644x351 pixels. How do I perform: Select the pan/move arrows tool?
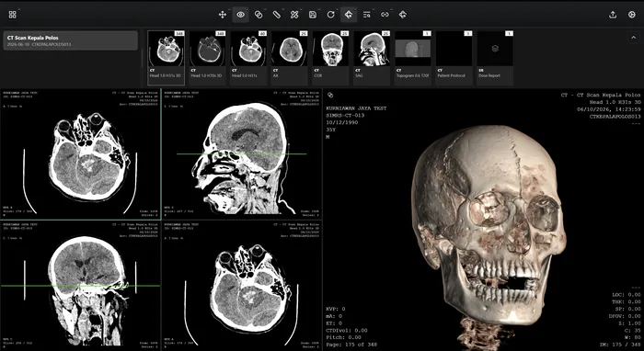pyautogui.click(x=223, y=15)
